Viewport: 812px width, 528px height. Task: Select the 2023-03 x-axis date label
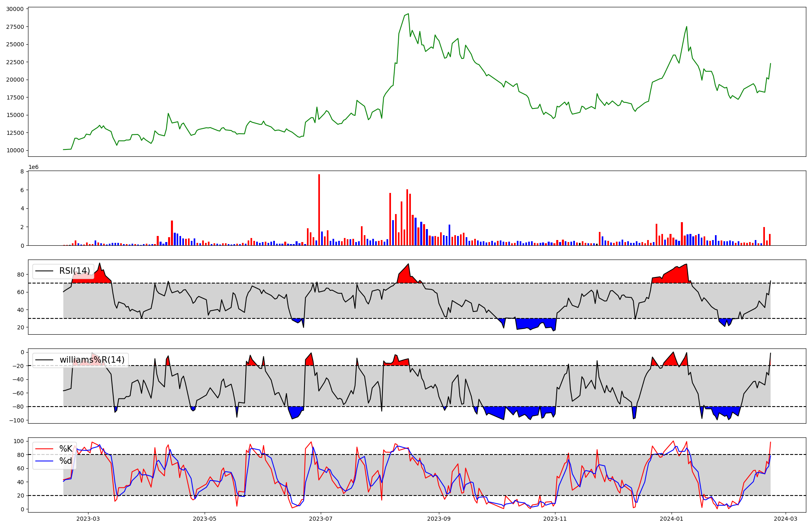pyautogui.click(x=88, y=519)
